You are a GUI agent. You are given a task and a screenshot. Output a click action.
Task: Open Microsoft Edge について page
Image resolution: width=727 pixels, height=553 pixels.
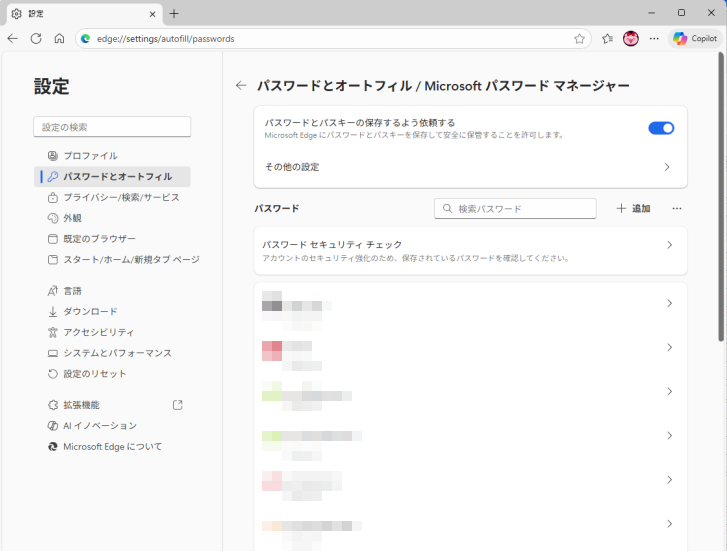coord(112,447)
